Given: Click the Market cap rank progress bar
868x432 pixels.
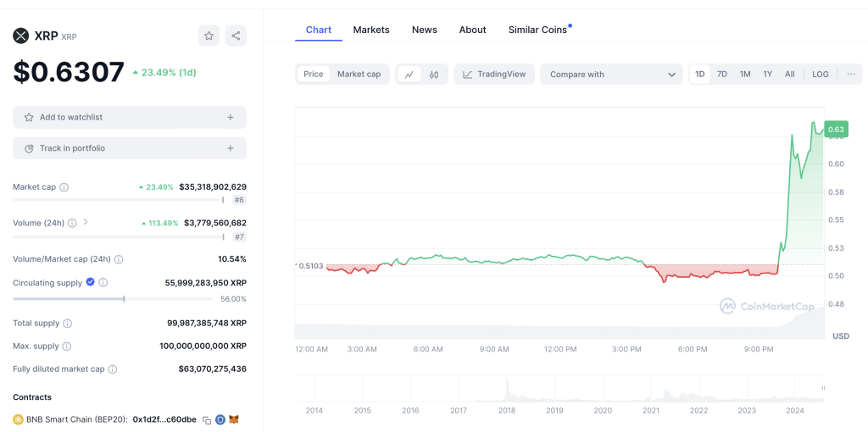Looking at the screenshot, I should pyautogui.click(x=119, y=200).
